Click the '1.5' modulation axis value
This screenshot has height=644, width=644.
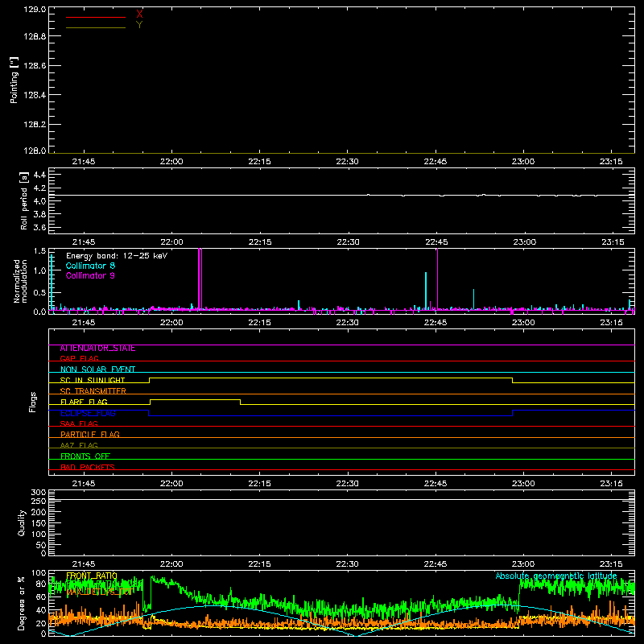[39, 250]
